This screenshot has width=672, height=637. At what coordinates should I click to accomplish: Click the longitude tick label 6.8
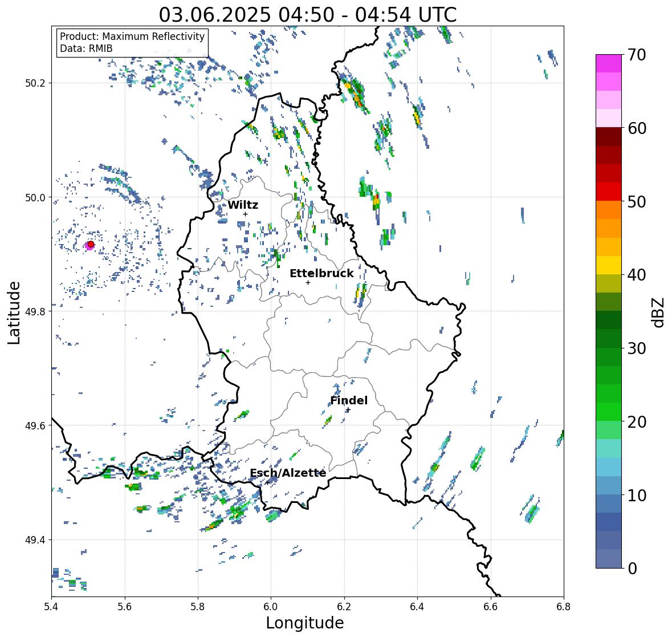(564, 606)
